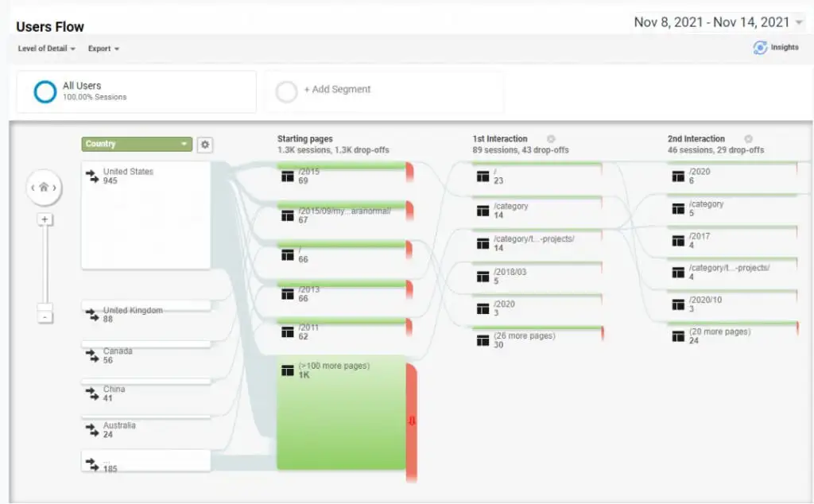Click the home navigation control
814x504 pixels.
(x=45, y=188)
